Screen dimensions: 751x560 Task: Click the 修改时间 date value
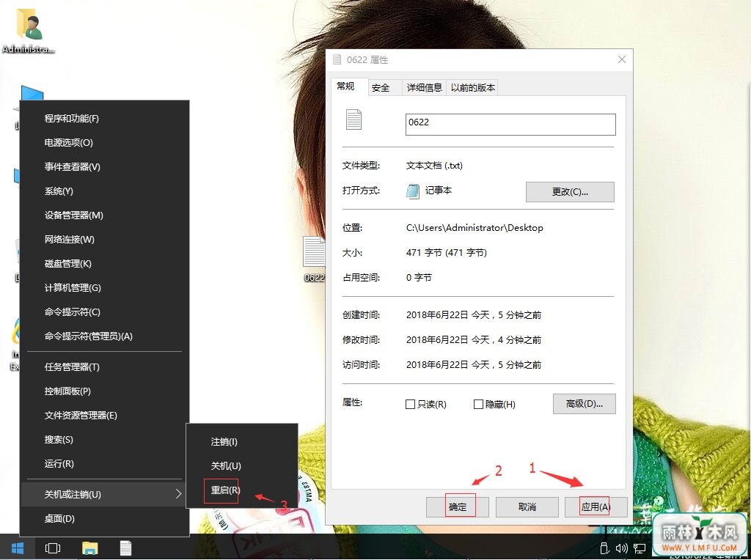coord(474,340)
